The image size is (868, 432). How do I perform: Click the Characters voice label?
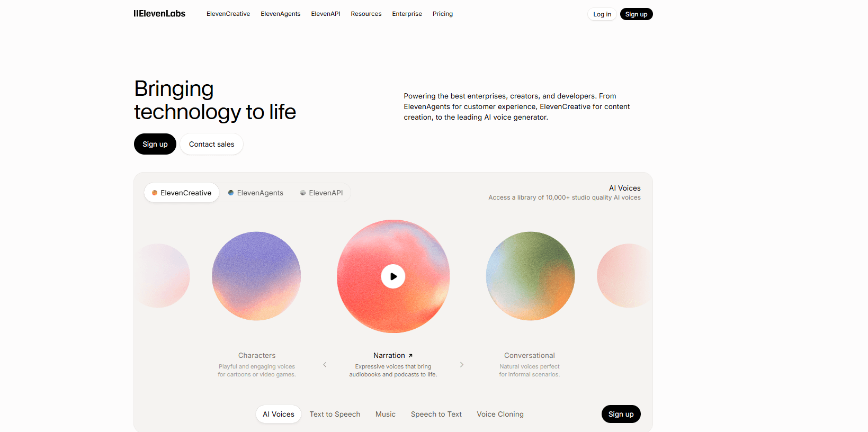[x=257, y=356]
